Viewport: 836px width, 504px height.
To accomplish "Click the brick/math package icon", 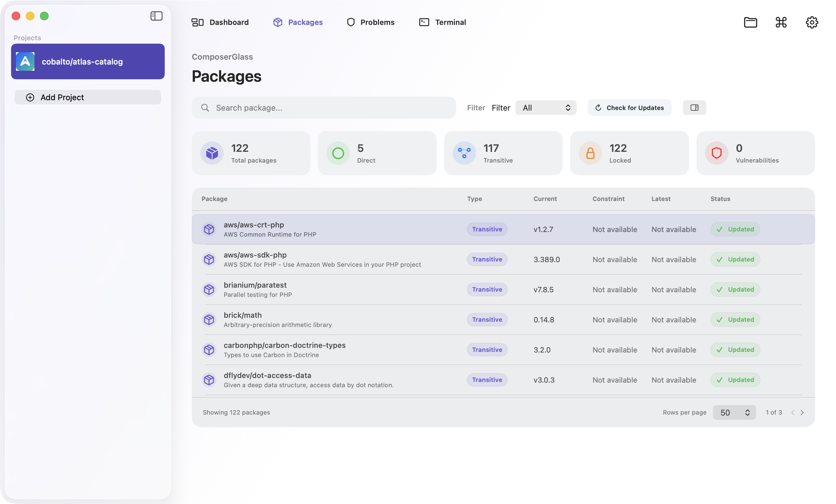I will [209, 320].
